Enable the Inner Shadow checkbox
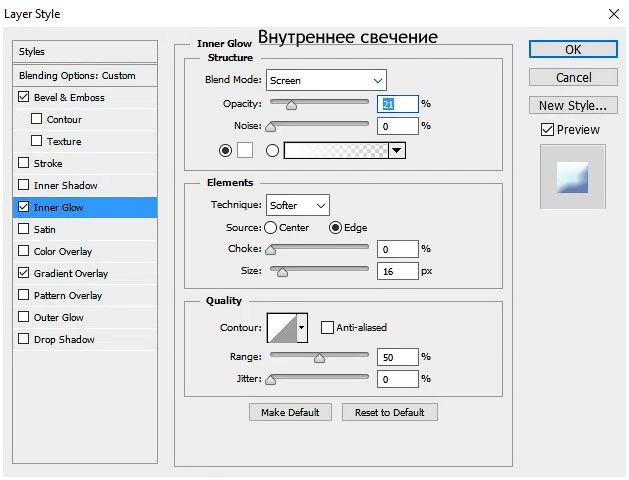 [x=24, y=185]
